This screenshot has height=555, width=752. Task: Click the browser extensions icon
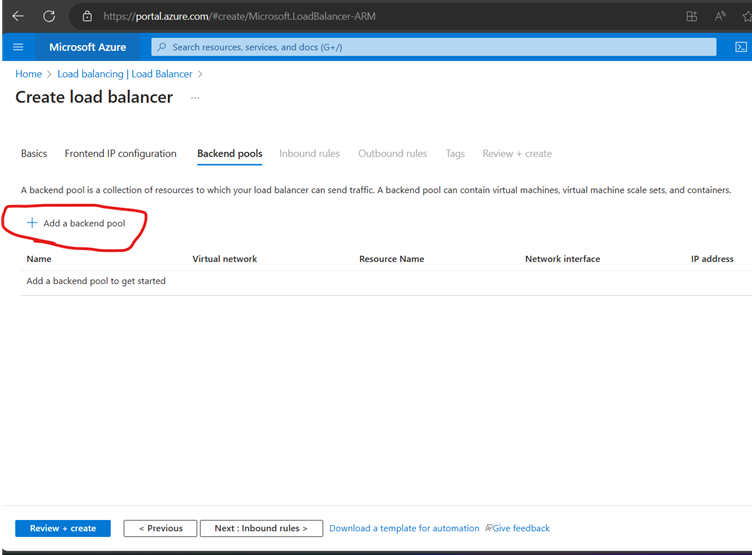[692, 16]
